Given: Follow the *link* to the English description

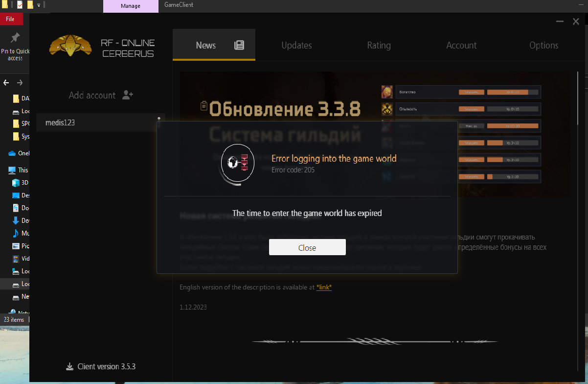Looking at the screenshot, I should [324, 288].
